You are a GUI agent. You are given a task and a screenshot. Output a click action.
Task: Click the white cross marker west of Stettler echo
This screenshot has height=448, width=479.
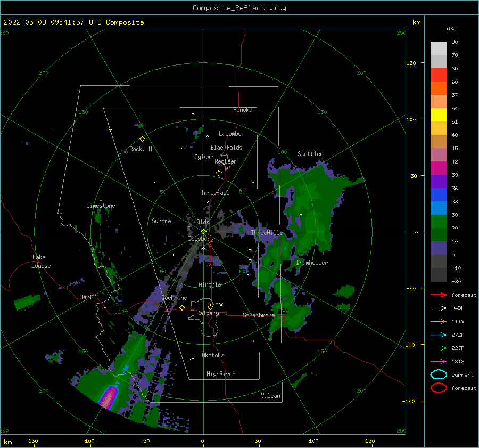click(x=301, y=214)
